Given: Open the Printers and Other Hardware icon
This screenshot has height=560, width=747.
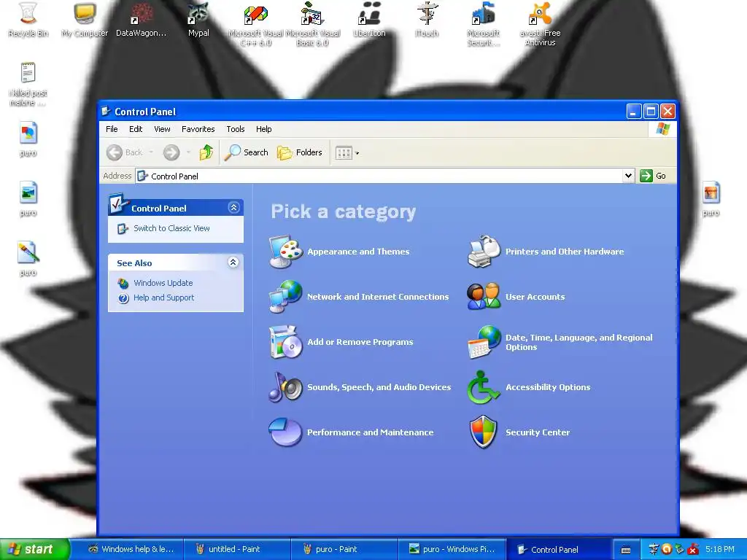Looking at the screenshot, I should [484, 252].
